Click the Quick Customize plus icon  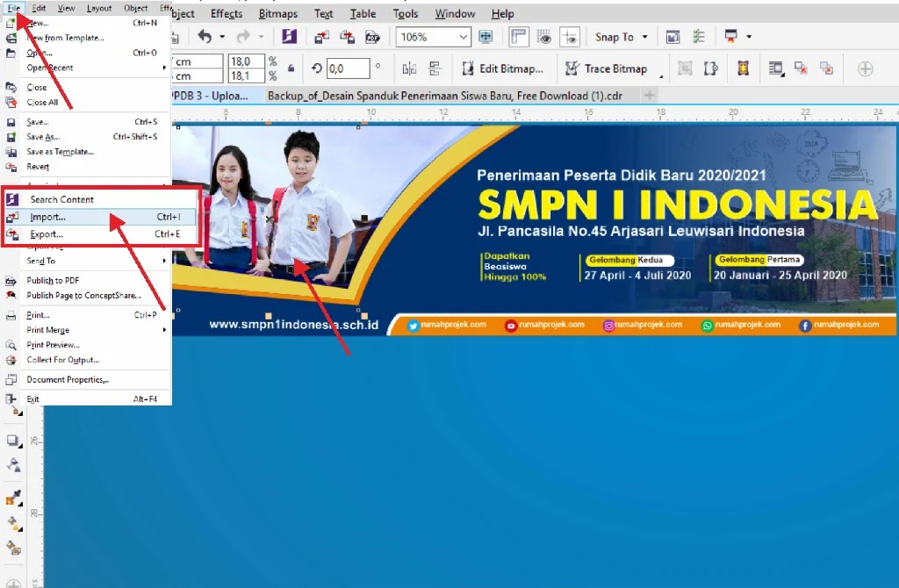pyautogui.click(x=865, y=69)
